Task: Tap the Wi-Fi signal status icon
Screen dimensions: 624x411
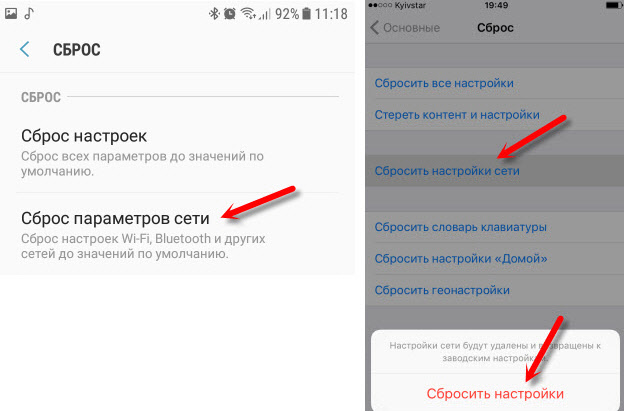Action: (248, 14)
